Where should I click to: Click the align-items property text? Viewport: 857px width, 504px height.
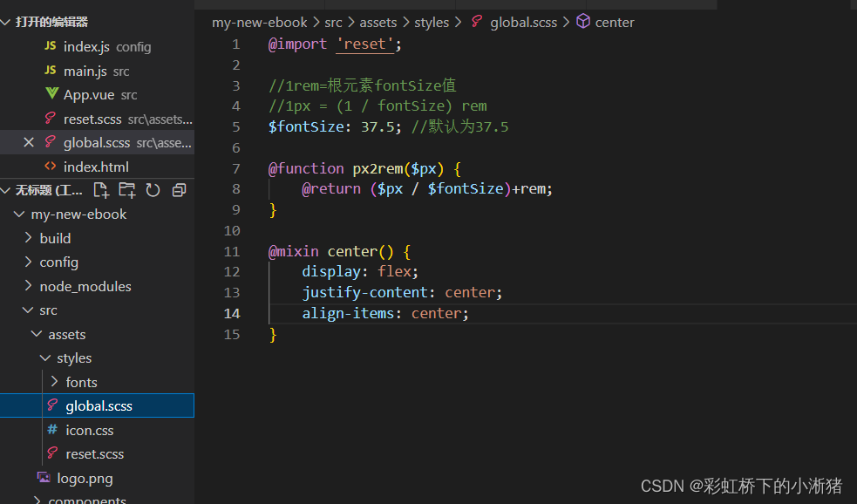(x=348, y=314)
